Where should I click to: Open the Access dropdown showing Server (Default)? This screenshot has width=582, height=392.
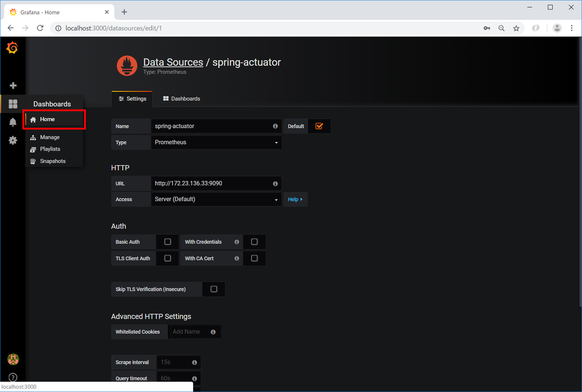[x=217, y=199]
